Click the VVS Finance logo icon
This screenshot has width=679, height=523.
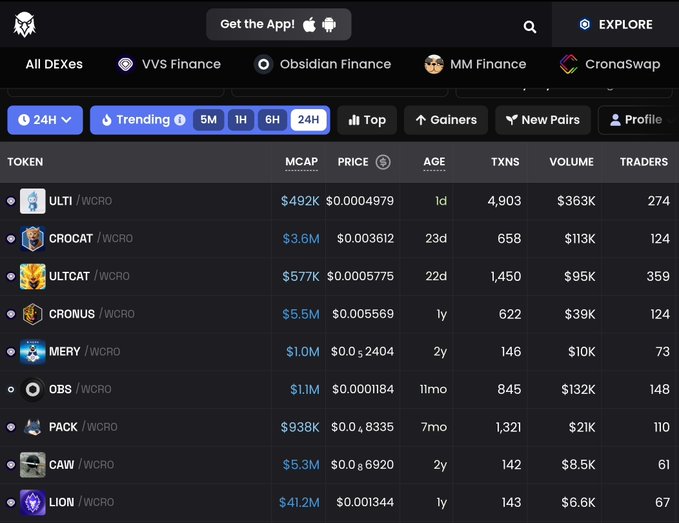[x=126, y=65]
